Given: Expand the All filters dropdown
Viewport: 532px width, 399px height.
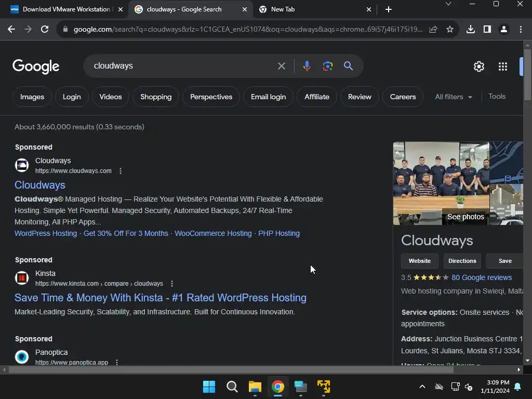Looking at the screenshot, I should click(454, 97).
